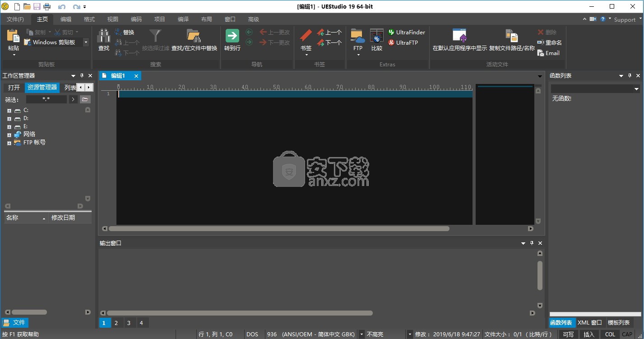Expand the C: drive node
644x339 pixels.
click(9, 110)
